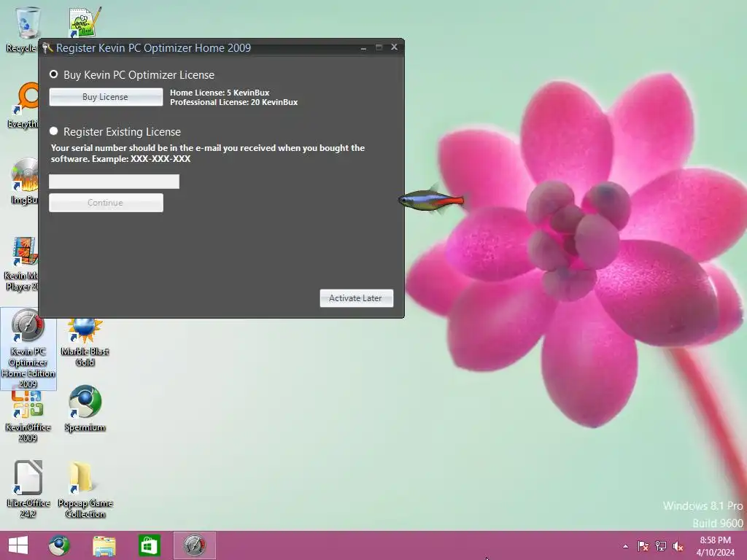Select the Kevin PC Optimizer Home Edition desktop icon
Viewport: 747px width, 560px height.
28,349
